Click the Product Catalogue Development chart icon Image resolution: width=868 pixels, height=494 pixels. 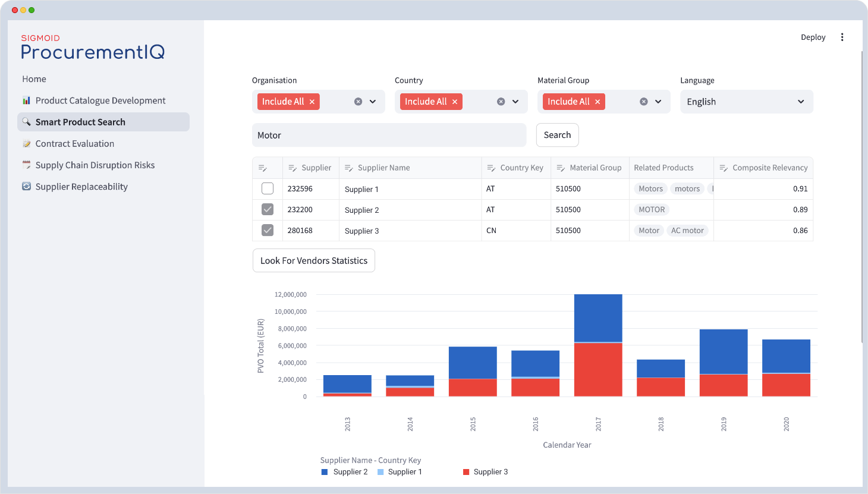pos(26,100)
